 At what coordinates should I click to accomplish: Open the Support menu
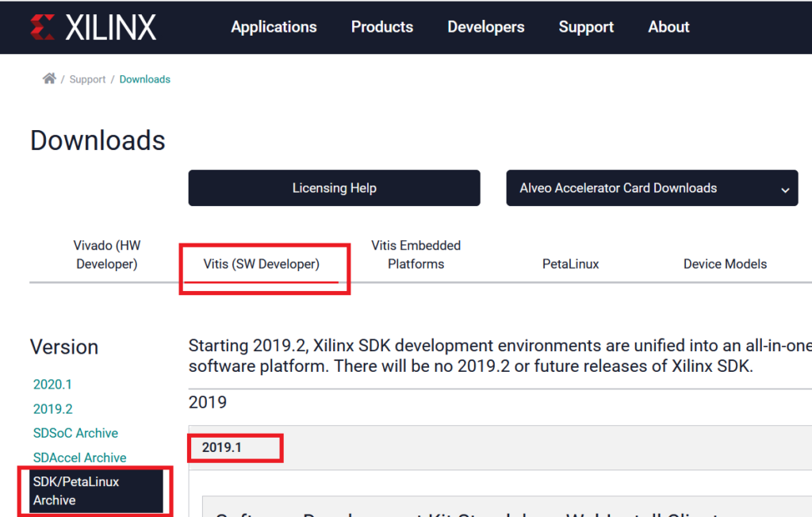[x=586, y=27]
